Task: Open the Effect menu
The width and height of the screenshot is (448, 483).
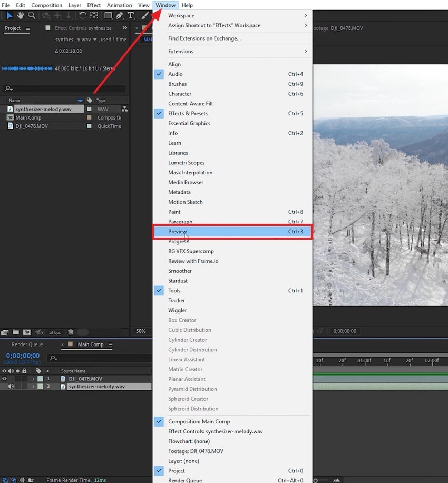Action: [x=94, y=5]
